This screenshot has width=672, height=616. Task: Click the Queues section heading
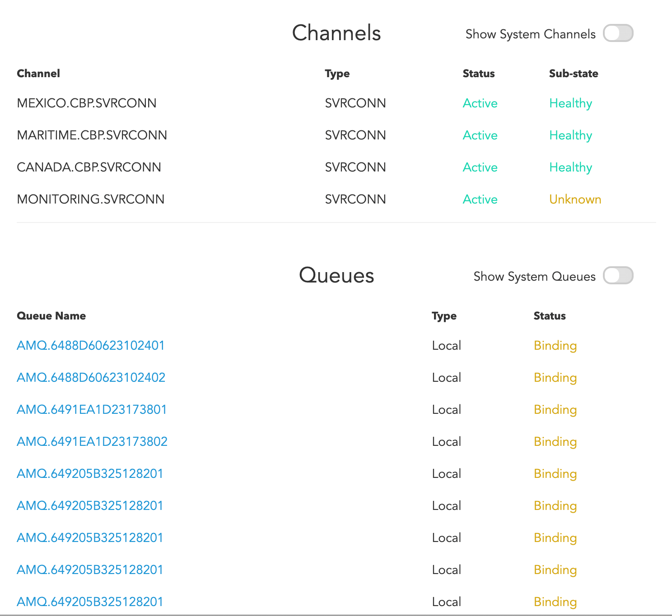(336, 275)
